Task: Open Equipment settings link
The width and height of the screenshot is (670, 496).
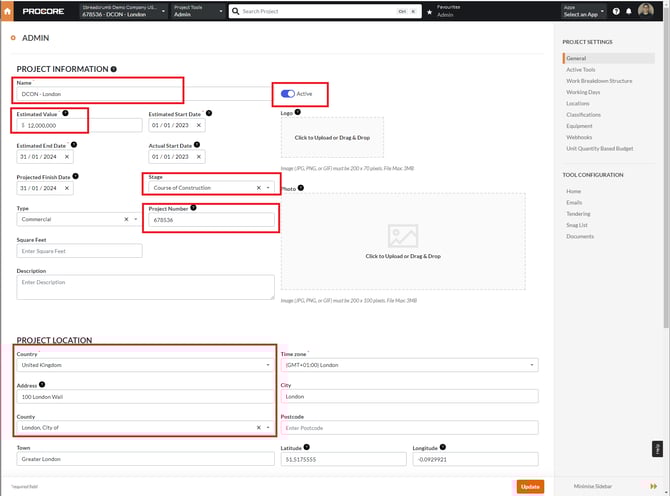Action: [x=579, y=126]
